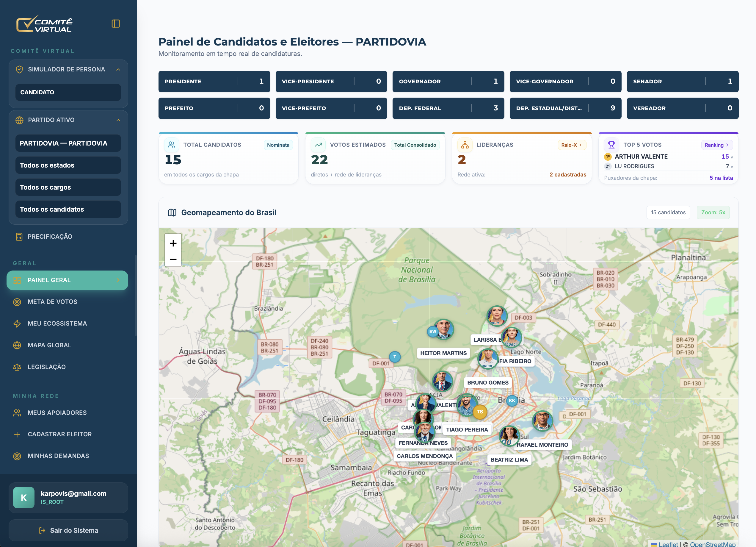
Task: Click the Minhas Demandas target icon
Action: pyautogui.click(x=17, y=456)
